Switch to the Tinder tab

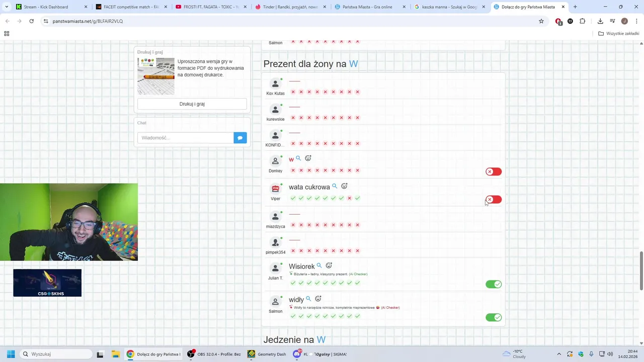pyautogui.click(x=290, y=7)
